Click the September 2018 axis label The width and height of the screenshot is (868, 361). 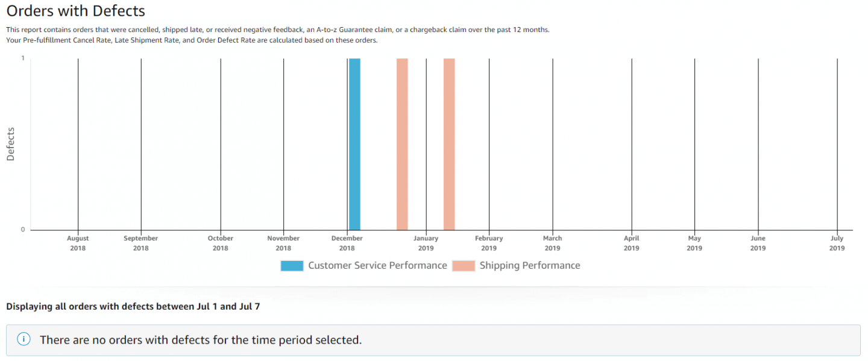[x=141, y=243]
